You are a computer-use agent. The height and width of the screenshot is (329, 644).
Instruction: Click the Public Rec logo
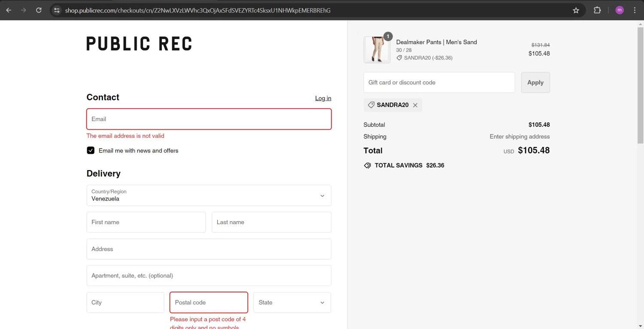click(x=139, y=44)
